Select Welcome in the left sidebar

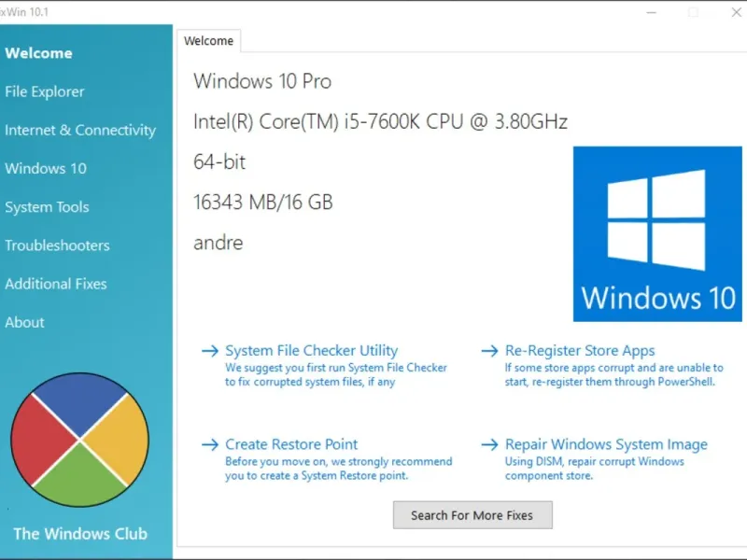pyautogui.click(x=38, y=53)
